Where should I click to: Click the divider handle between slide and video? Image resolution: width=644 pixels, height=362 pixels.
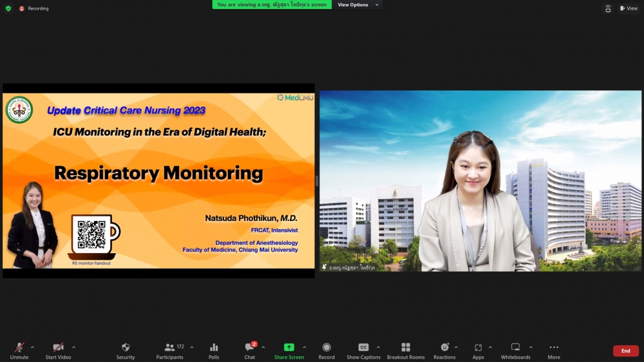pyautogui.click(x=317, y=181)
